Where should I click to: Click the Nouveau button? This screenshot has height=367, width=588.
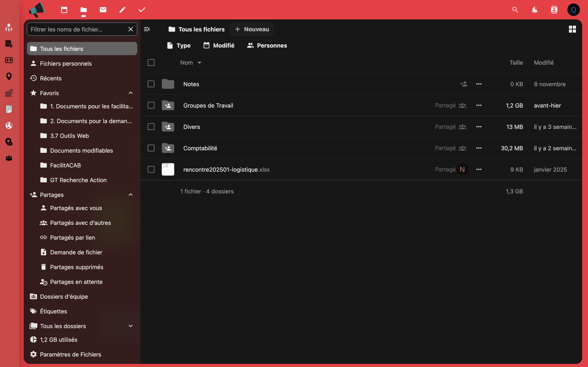tap(252, 29)
